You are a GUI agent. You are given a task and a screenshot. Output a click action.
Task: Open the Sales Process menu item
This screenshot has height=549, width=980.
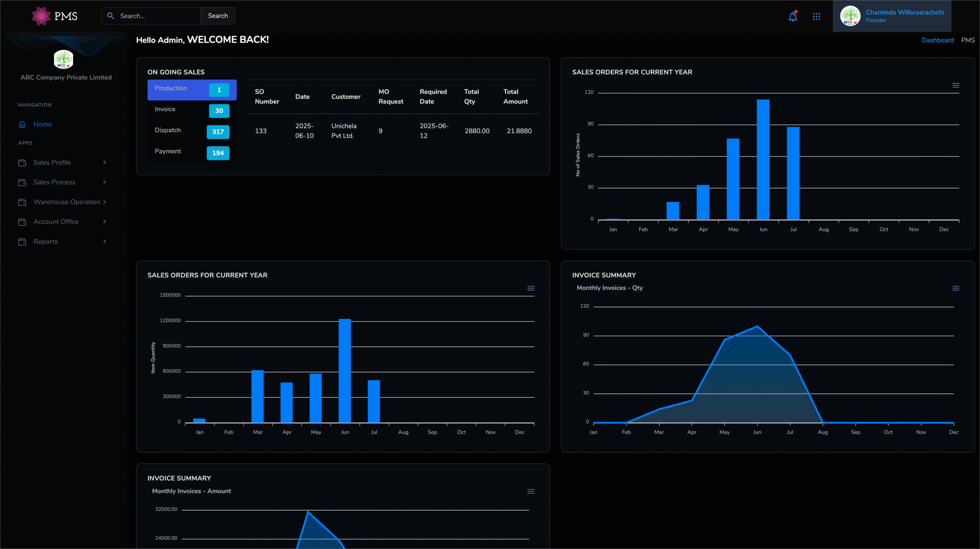[62, 182]
